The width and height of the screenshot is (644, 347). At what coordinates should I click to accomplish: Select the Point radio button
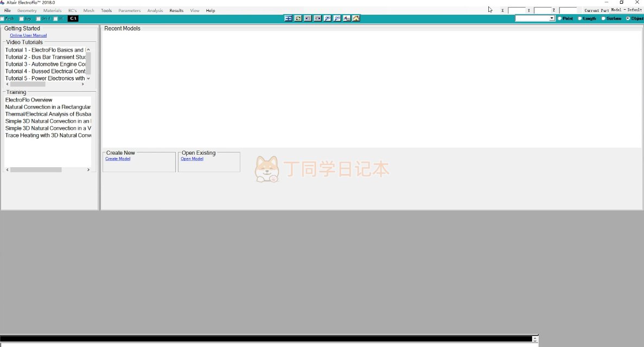[560, 18]
